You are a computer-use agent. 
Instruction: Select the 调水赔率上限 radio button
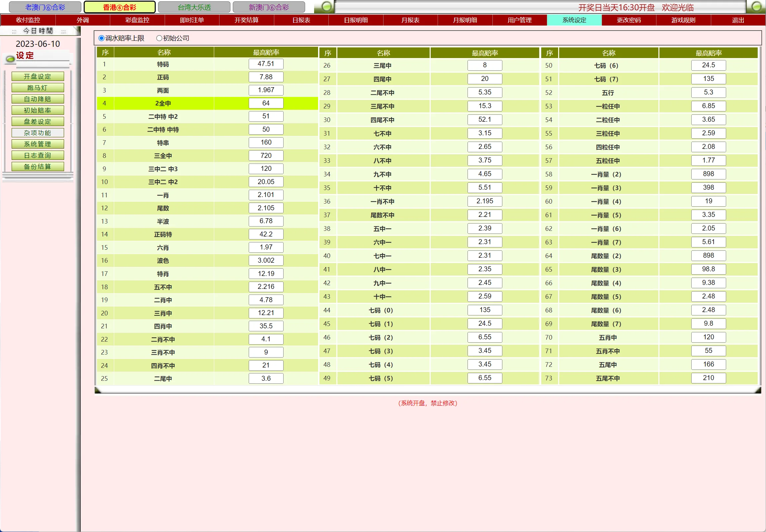point(101,38)
